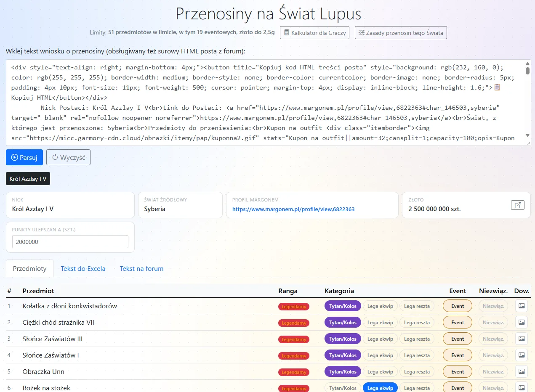Open image for Ciężki chód strażnika VII row
The image size is (535, 392).
pos(522,322)
